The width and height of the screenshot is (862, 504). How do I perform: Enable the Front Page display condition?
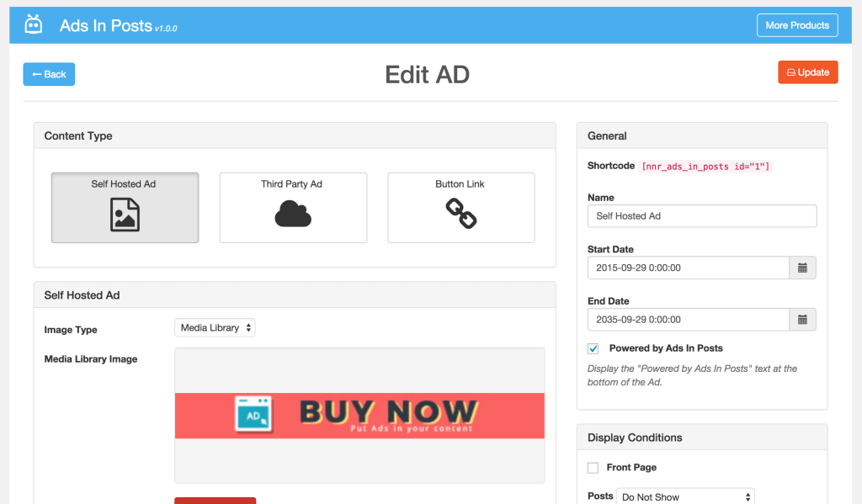[593, 467]
